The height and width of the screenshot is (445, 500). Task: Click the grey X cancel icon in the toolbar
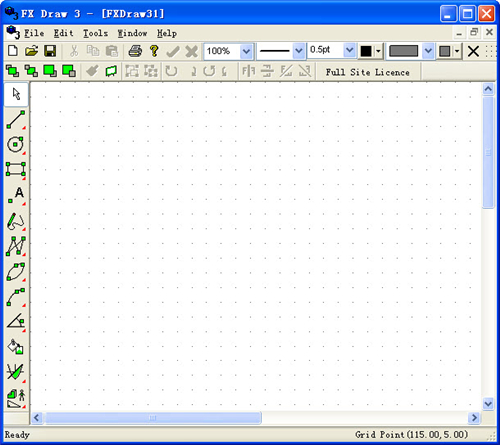click(192, 51)
